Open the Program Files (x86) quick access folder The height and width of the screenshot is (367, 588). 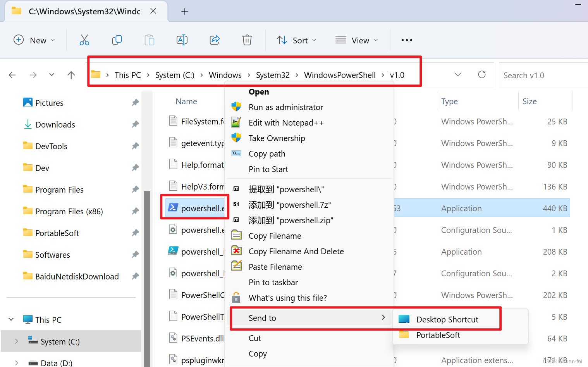click(x=69, y=212)
